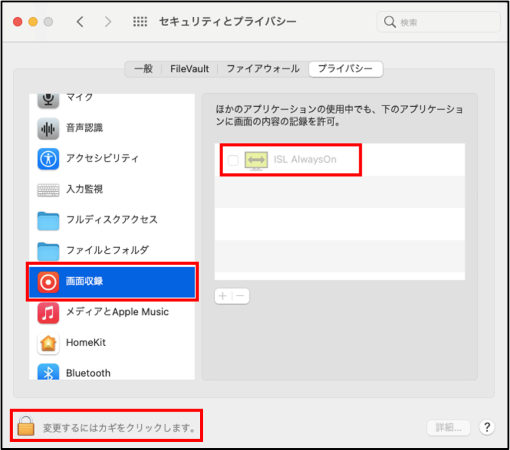Open the FileVault tab
Screen dimensions: 510x450
[x=190, y=69]
